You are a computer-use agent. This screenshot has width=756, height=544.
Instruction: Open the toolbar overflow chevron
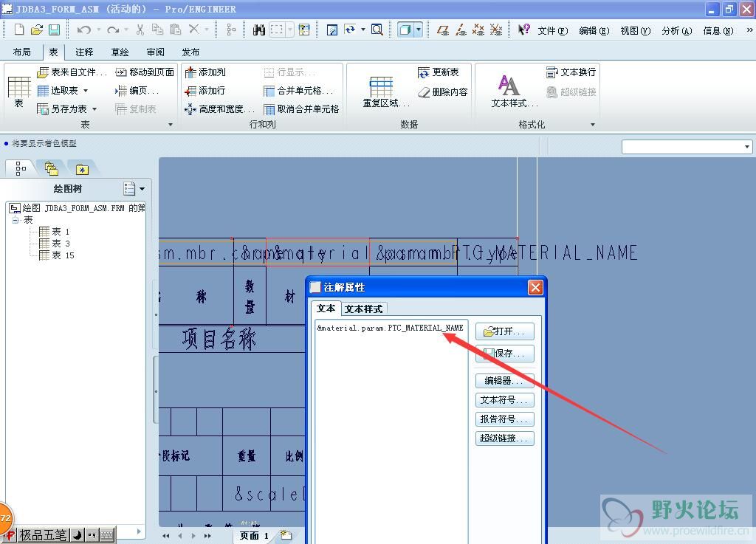749,30
